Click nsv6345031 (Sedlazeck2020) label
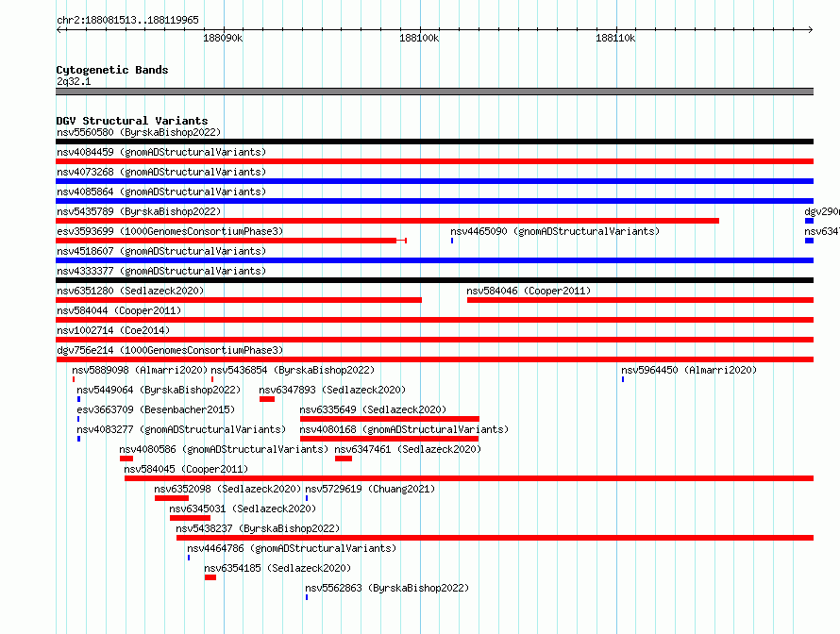840x634 pixels. 243,509
